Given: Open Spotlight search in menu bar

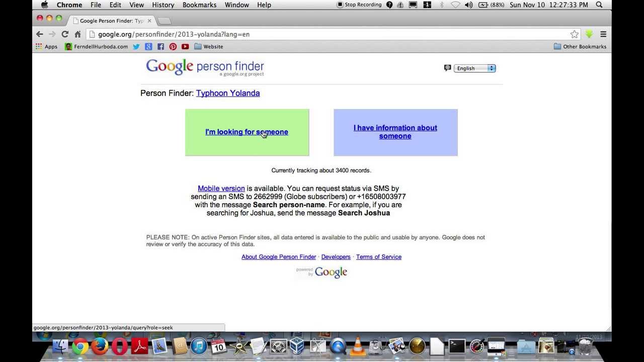Looking at the screenshot, I should point(599,5).
